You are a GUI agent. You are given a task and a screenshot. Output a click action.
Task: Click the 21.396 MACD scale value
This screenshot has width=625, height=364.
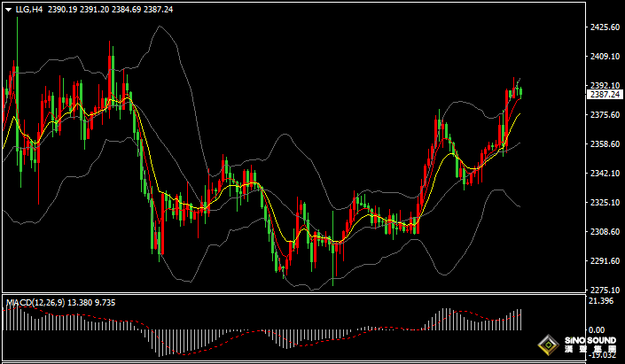coord(602,302)
